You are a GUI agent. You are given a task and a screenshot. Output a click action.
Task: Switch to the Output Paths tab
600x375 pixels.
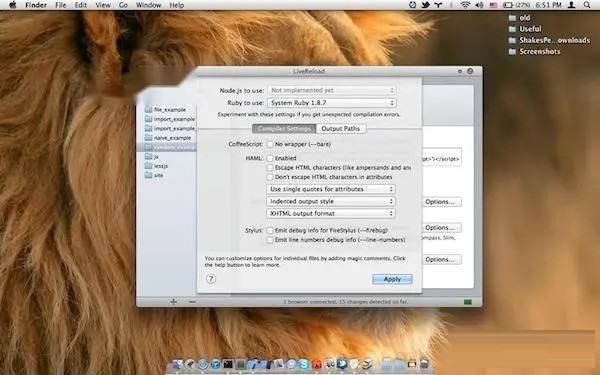(x=341, y=129)
